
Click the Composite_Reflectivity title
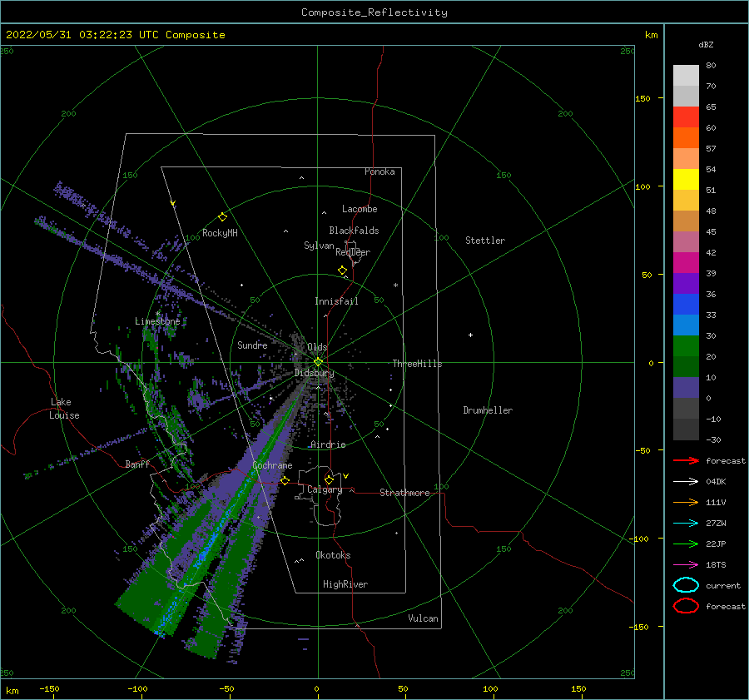click(x=374, y=12)
